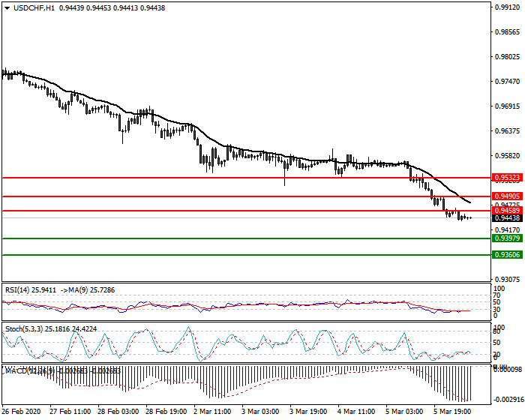Select the 5 Mar 19:00 time axis label
This screenshot has width=525, height=420.
pos(453,411)
